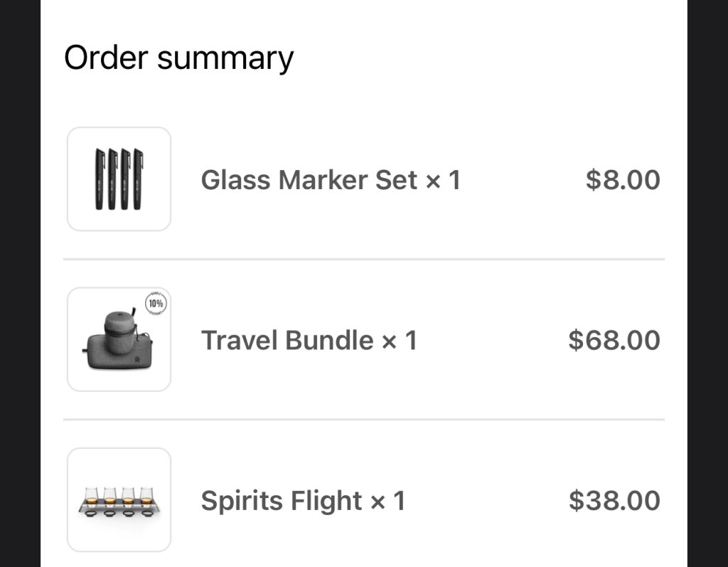Click the $68.00 Travel Bundle price

tap(614, 340)
